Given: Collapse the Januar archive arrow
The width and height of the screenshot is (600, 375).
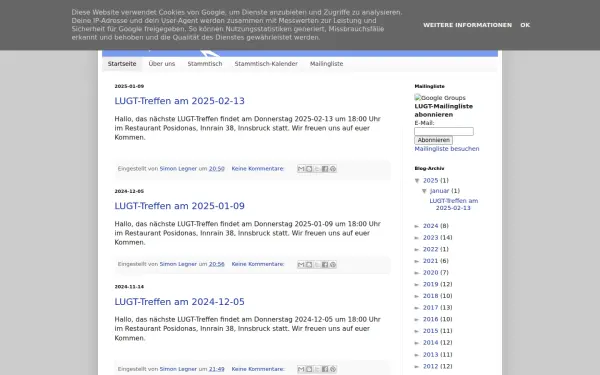Looking at the screenshot, I should click(424, 191).
